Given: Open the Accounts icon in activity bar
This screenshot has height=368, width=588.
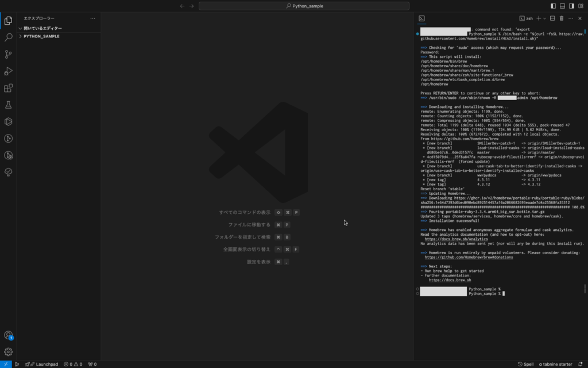Looking at the screenshot, I should 8,335.
